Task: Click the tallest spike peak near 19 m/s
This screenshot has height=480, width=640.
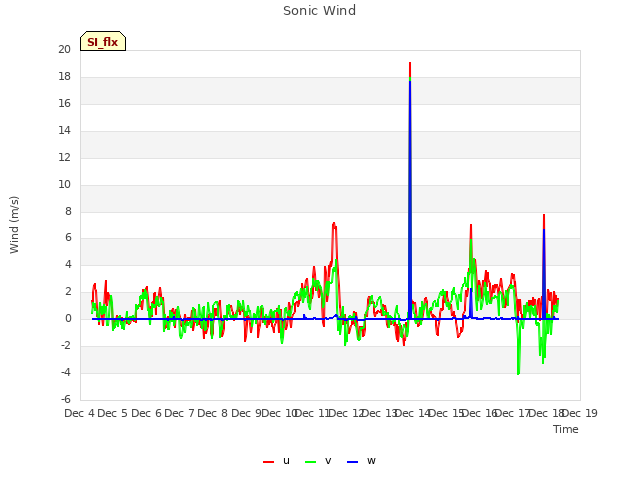Action: tap(410, 63)
